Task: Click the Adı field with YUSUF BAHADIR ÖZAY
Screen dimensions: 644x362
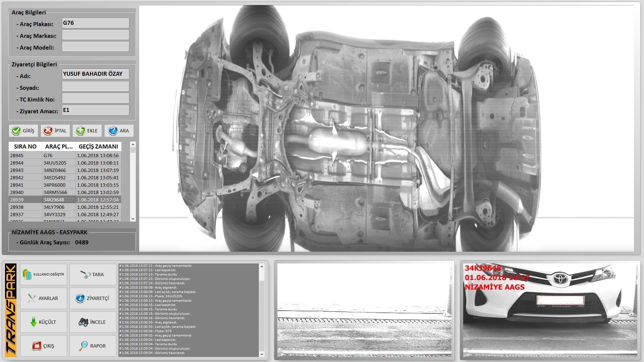Action: point(96,74)
